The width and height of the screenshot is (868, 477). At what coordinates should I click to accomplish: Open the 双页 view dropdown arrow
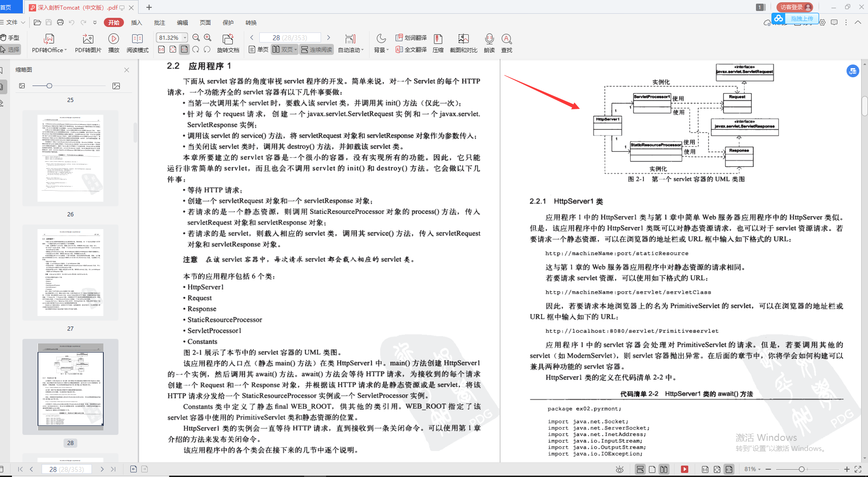tap(295, 50)
